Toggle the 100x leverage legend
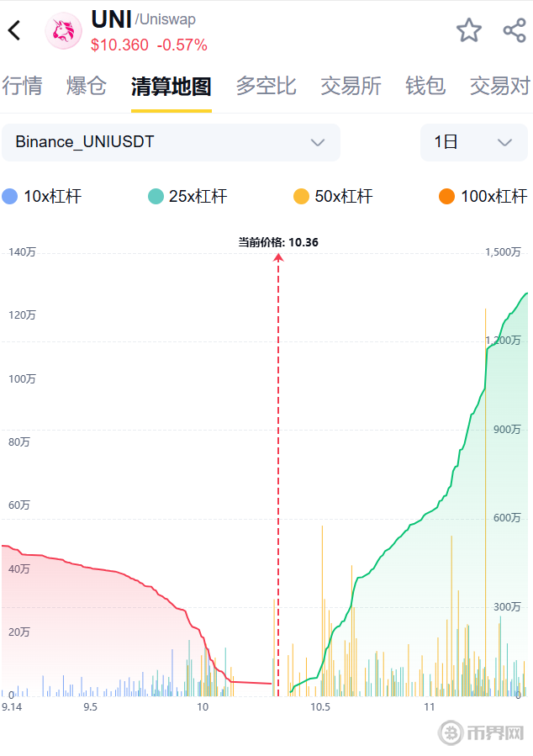This screenshot has width=533, height=756. coord(483,197)
